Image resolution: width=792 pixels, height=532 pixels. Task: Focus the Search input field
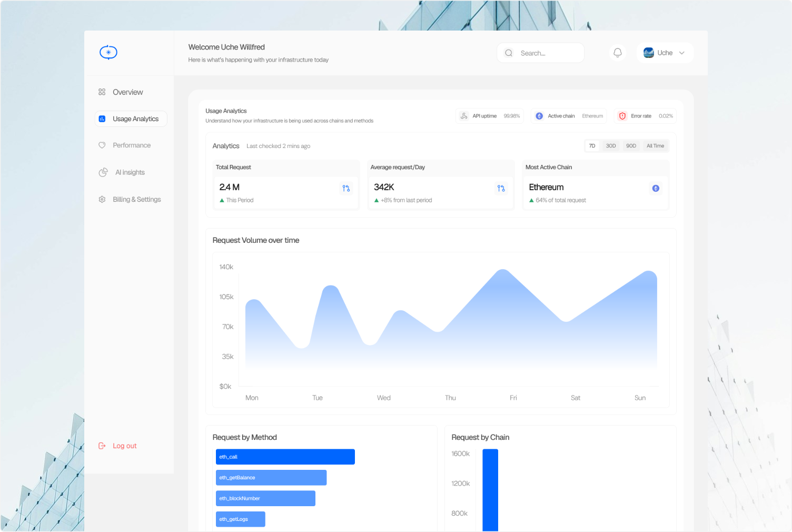click(541, 53)
